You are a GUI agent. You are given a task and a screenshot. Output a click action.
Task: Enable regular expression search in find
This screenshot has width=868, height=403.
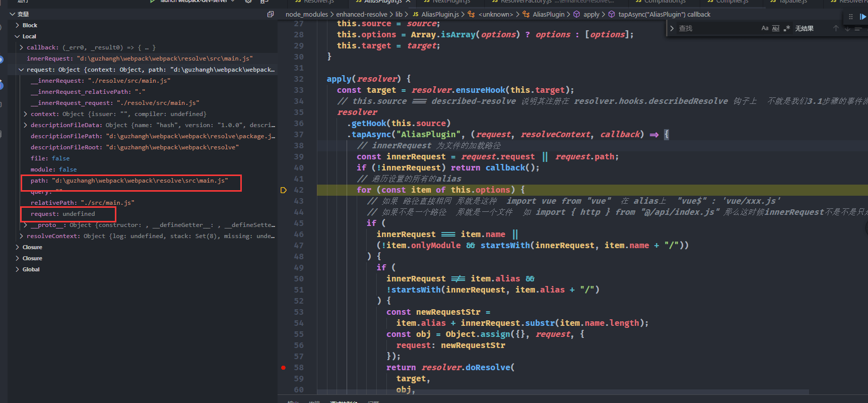point(786,29)
